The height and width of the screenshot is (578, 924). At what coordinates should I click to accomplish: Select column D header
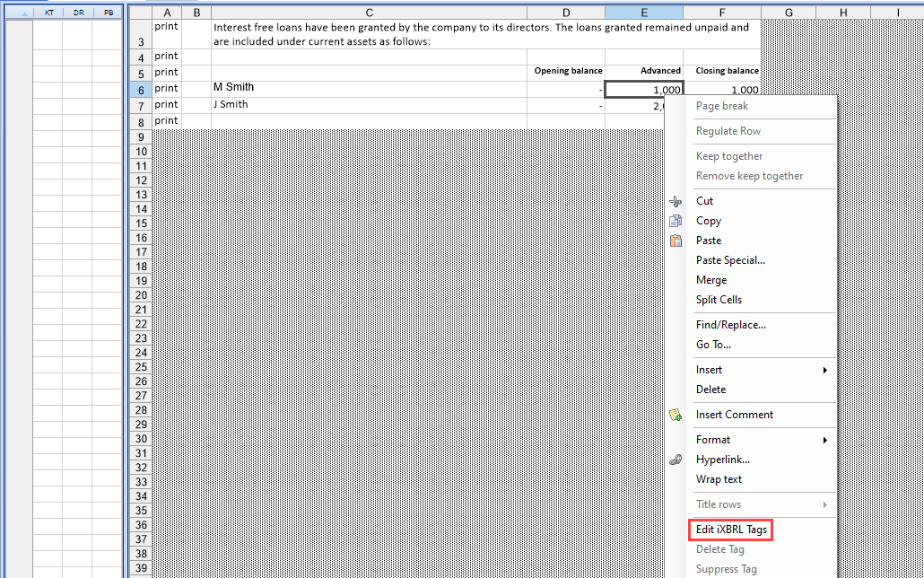click(x=566, y=13)
